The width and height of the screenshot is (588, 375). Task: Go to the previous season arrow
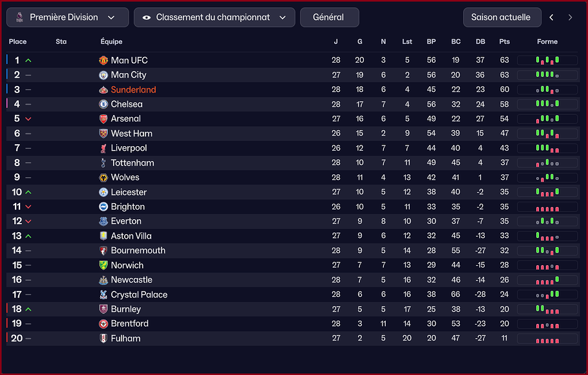pos(551,17)
